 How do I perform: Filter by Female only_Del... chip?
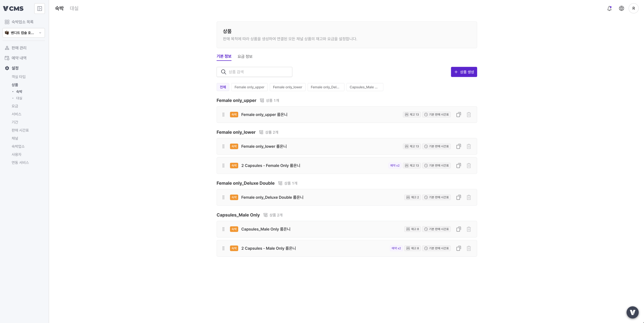pyautogui.click(x=326, y=87)
